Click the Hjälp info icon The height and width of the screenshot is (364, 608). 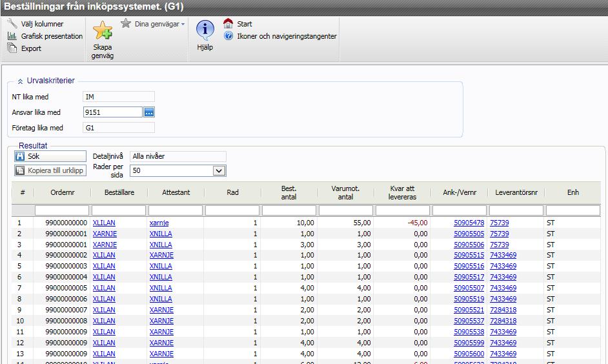coord(205,30)
